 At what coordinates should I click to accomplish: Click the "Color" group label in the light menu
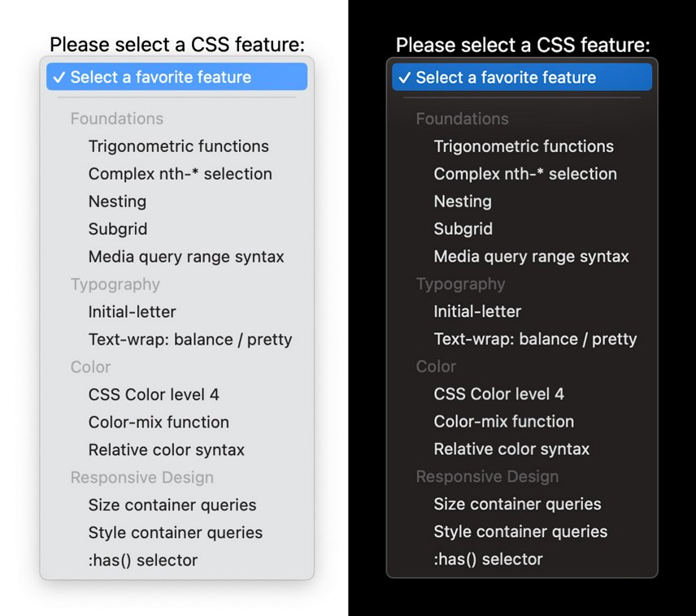pos(89,367)
